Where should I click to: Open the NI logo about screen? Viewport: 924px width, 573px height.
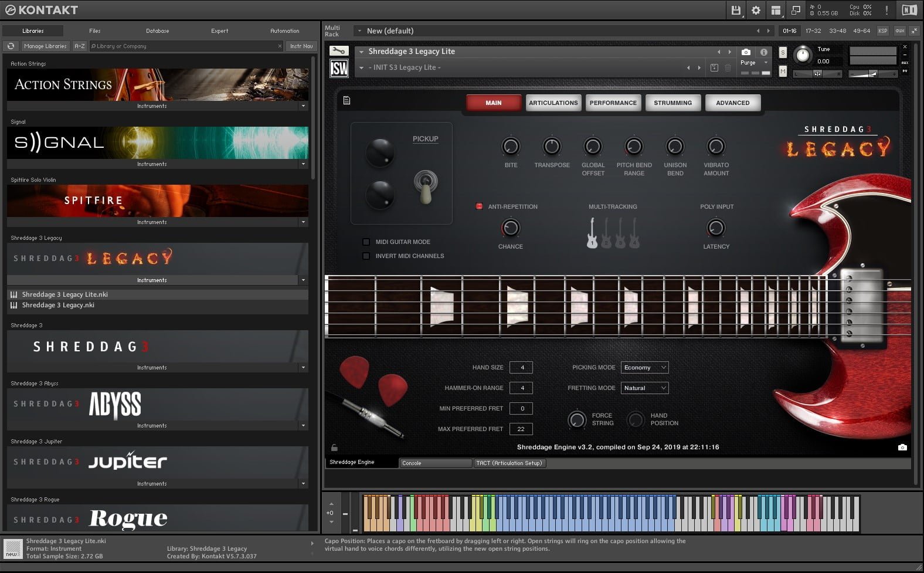point(909,10)
